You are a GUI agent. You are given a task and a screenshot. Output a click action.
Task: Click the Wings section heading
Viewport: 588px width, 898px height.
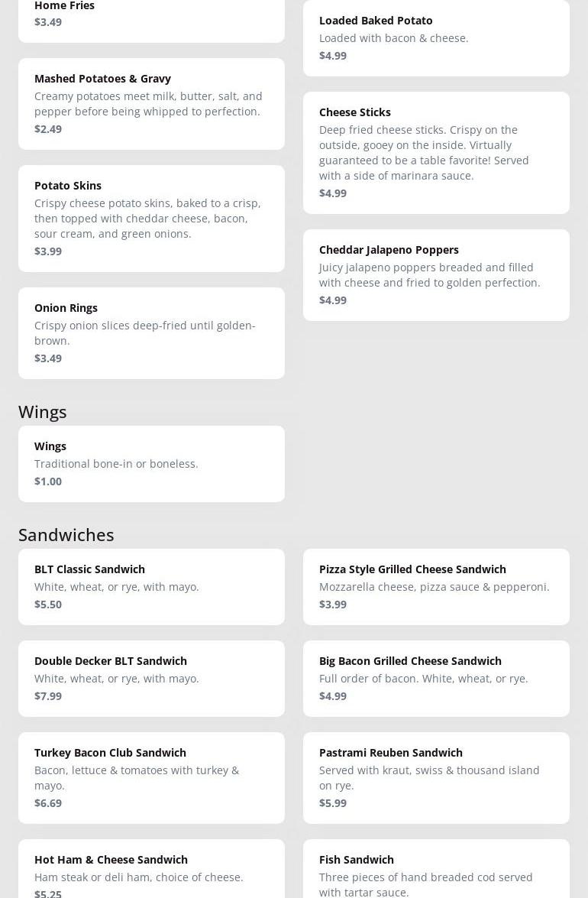click(43, 411)
